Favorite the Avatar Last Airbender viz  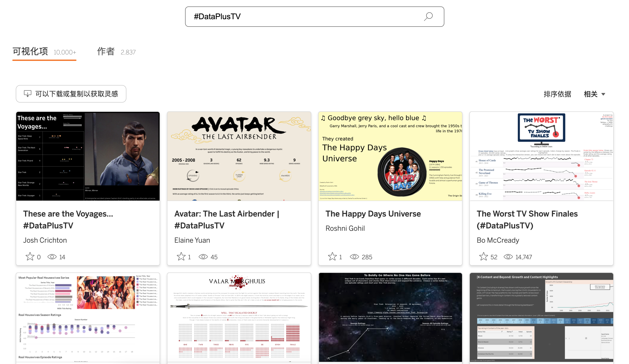pos(181,256)
